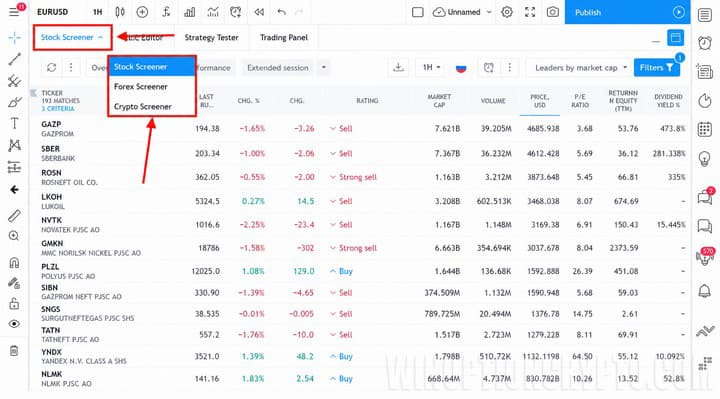720x399 pixels.
Task: Sort by the MARKET CAP column header
Action: point(439,101)
